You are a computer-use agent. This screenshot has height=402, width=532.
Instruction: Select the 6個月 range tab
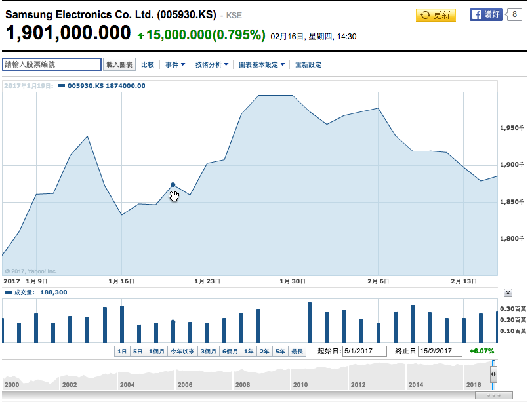point(230,351)
